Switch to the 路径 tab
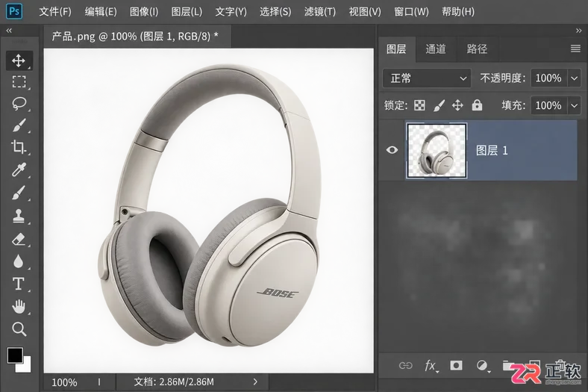The width and height of the screenshot is (588, 392). [x=477, y=49]
